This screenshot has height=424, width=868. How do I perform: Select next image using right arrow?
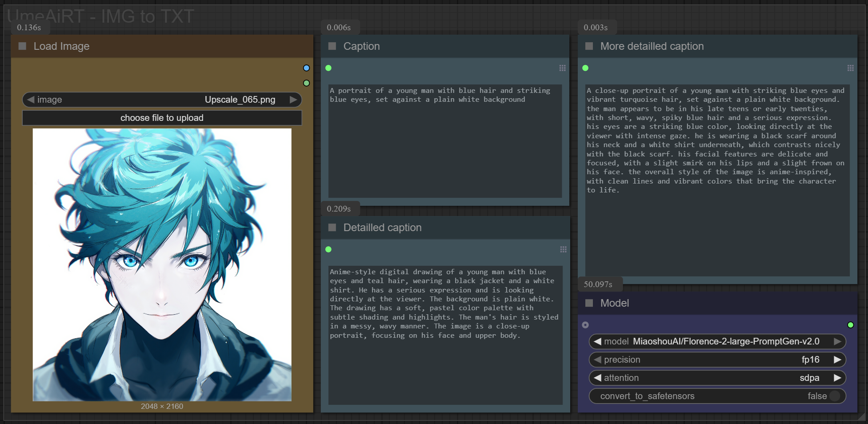[x=293, y=100]
